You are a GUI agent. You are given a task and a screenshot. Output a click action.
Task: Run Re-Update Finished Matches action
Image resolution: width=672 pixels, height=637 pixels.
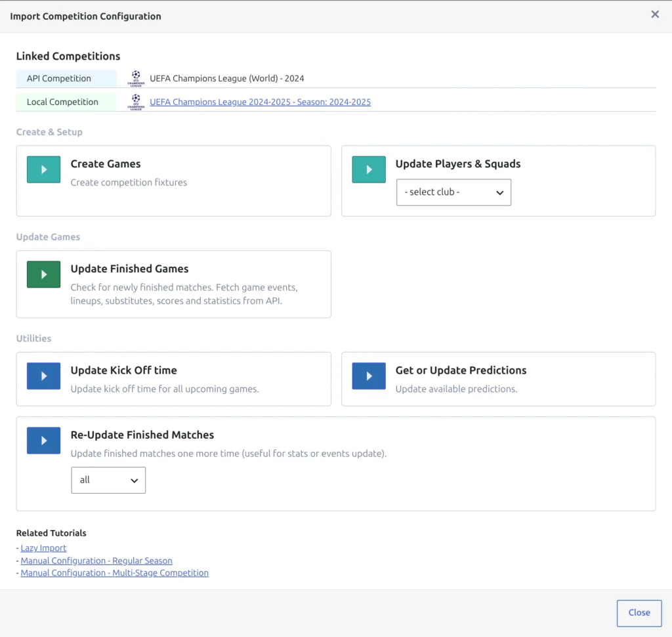(x=43, y=440)
